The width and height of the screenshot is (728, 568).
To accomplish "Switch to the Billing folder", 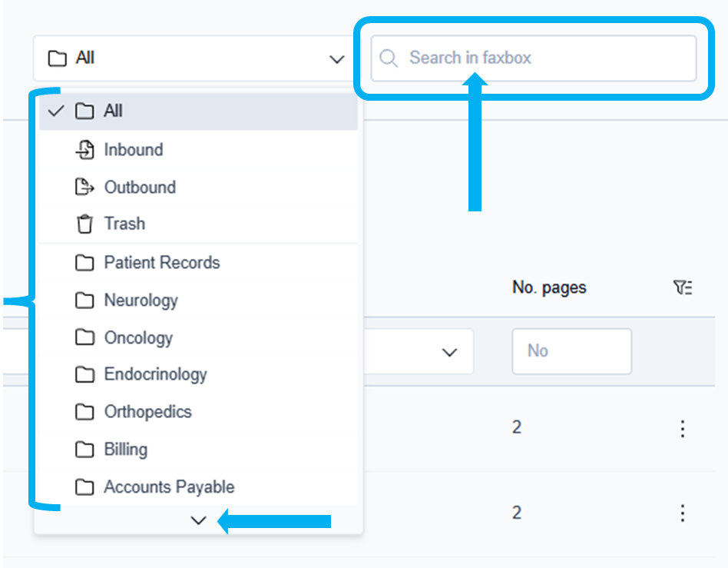I will 125,450.
